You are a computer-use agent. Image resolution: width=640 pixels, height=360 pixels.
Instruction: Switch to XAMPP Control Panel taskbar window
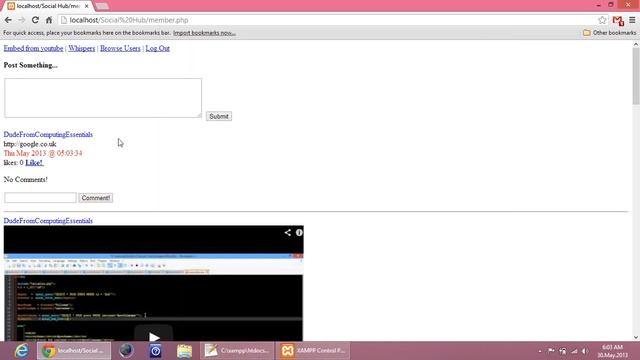click(x=313, y=351)
